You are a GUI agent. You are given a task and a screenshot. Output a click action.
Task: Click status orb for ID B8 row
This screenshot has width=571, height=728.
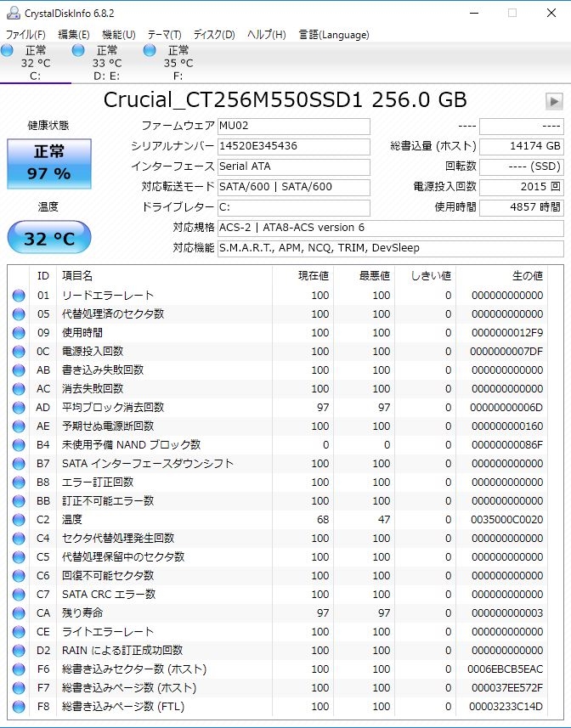click(x=19, y=483)
